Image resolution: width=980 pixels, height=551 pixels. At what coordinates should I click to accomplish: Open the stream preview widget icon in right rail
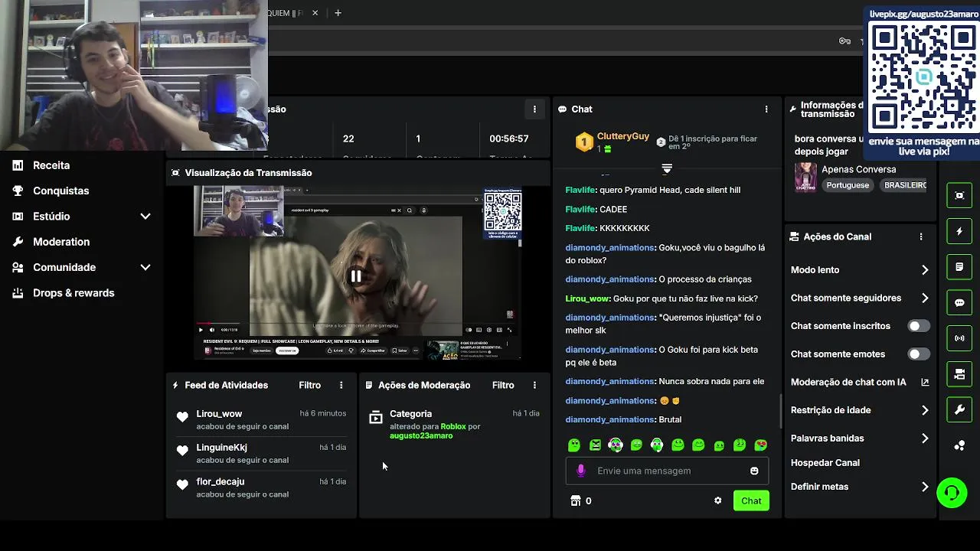(959, 195)
